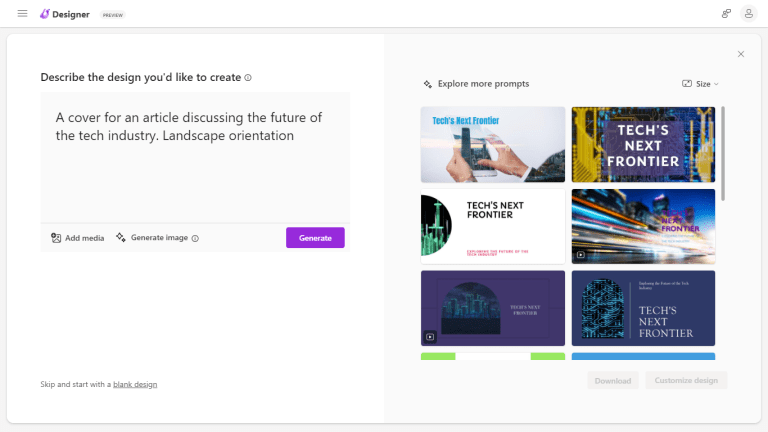Screen dimensions: 768x432
Task: Open the hamburger navigation menu
Action: (x=23, y=14)
